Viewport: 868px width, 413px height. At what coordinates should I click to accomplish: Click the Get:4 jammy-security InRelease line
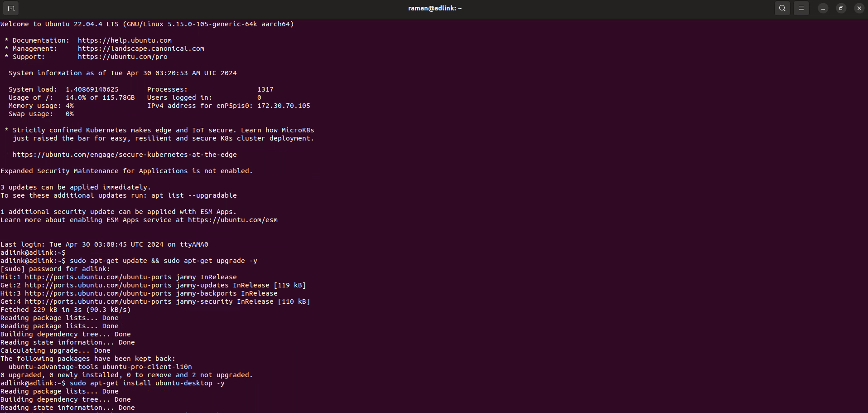[x=155, y=301]
